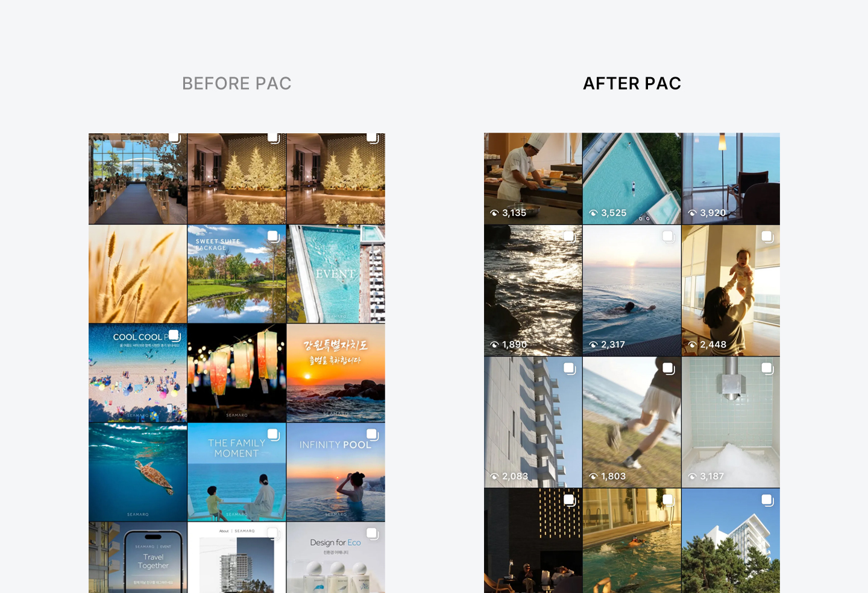Open the sea turtle underwater post
Screen dimensions: 868x593
pos(137,472)
